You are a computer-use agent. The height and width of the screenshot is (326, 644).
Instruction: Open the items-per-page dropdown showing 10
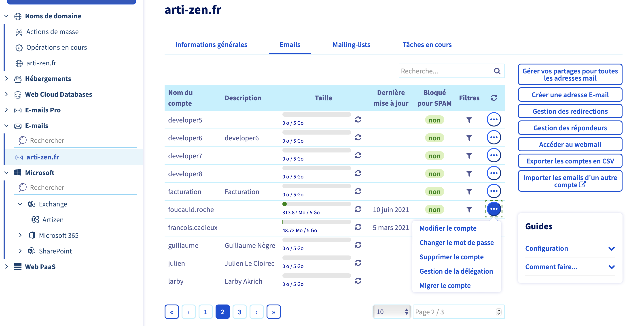[392, 312]
